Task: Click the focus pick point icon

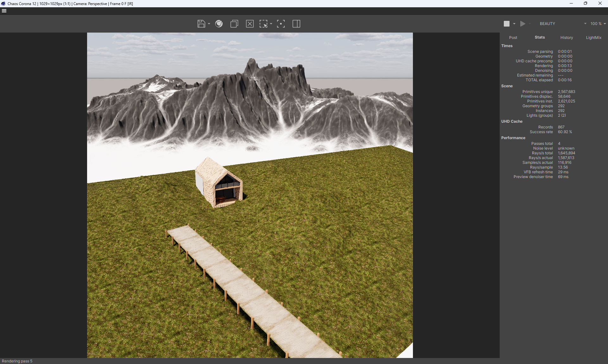Action: point(281,24)
